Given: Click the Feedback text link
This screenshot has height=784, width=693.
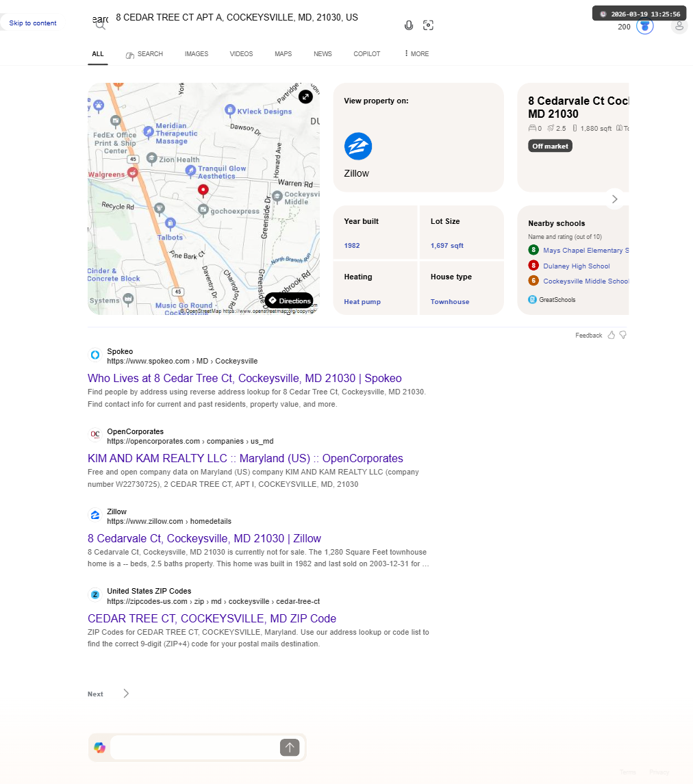Looking at the screenshot, I should point(588,336).
